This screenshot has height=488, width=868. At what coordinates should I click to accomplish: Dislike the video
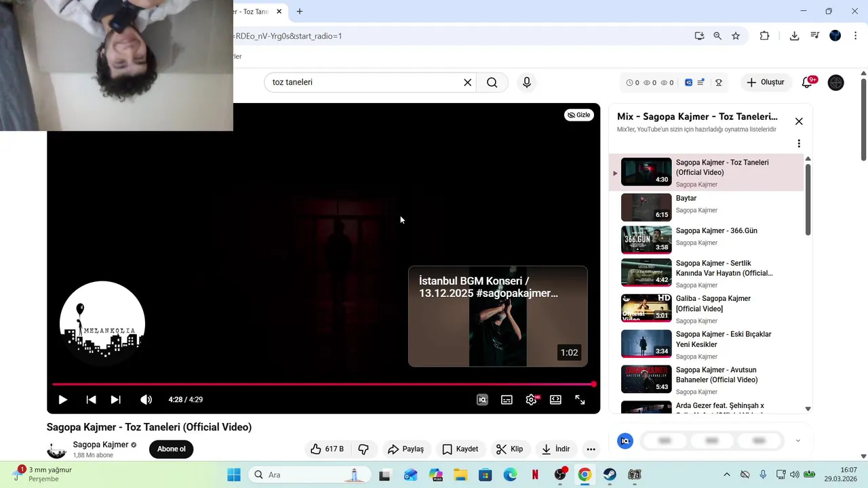tap(363, 449)
